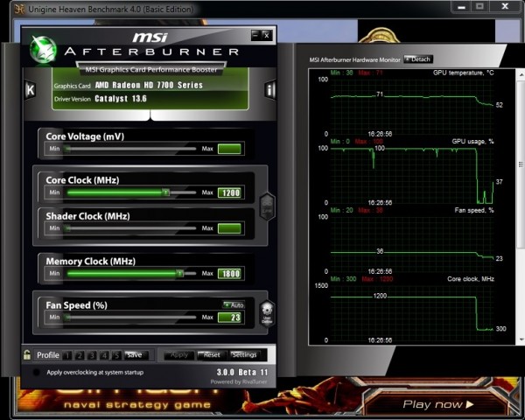Image resolution: width=525 pixels, height=420 pixels.
Task: Close the MSI Afterburner window
Action: [267, 35]
